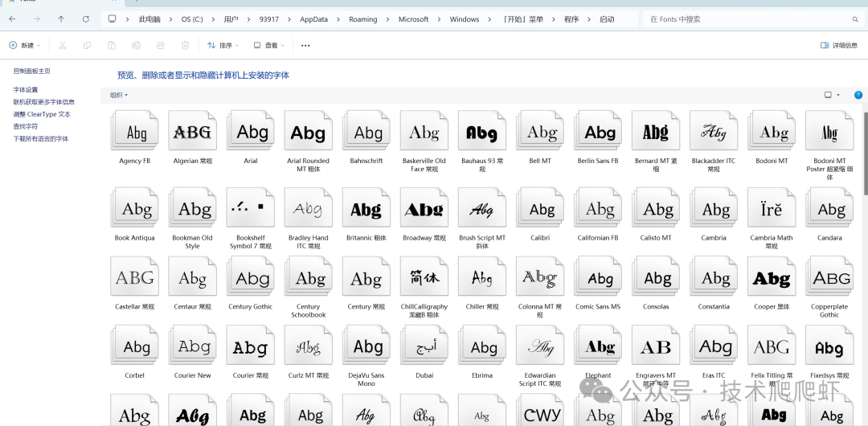Click the Bradley Hand ITC font label
Image resolution: width=868 pixels, height=426 pixels.
[x=309, y=242]
